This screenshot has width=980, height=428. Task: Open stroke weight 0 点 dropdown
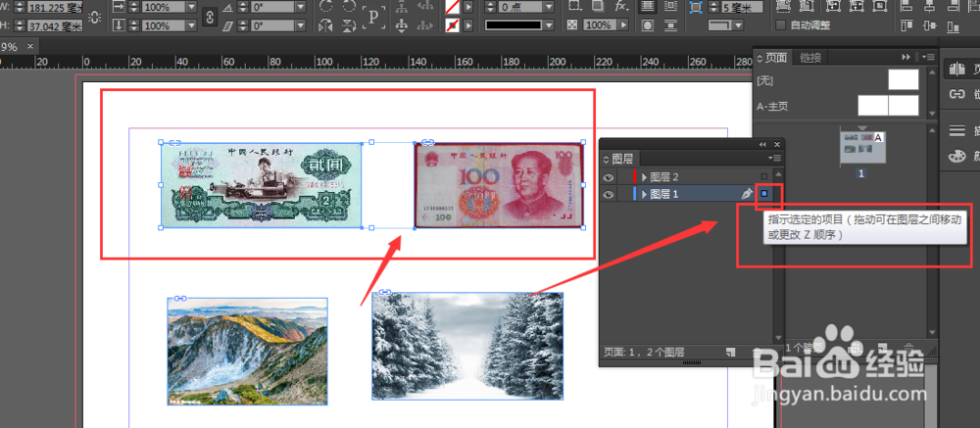(x=549, y=7)
